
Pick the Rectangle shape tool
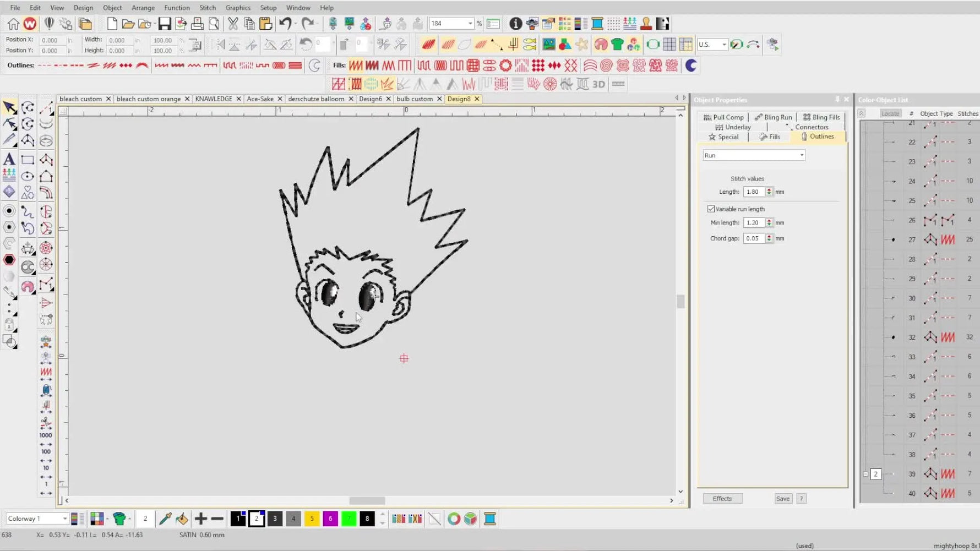tap(28, 160)
